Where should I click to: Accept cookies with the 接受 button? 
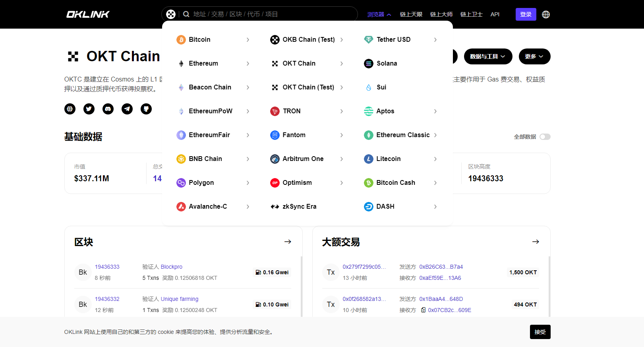pos(540,332)
